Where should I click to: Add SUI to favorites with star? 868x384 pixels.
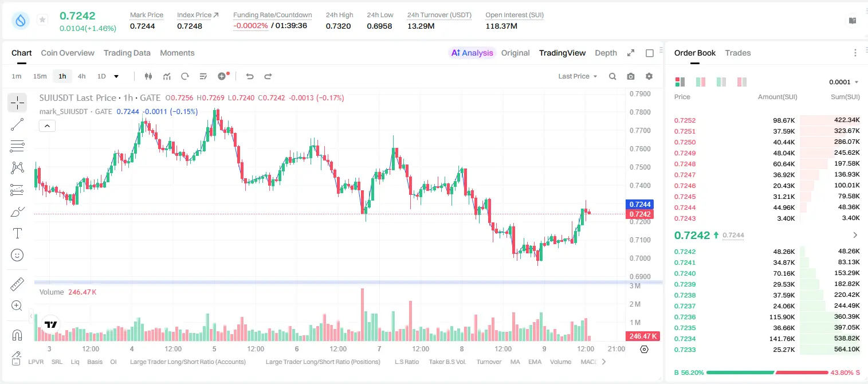(x=42, y=20)
